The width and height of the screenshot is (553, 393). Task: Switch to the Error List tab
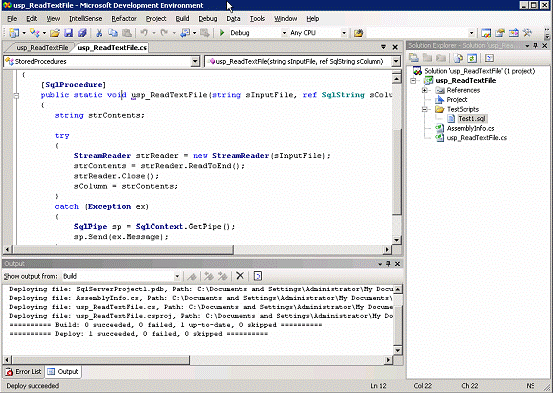[24, 371]
